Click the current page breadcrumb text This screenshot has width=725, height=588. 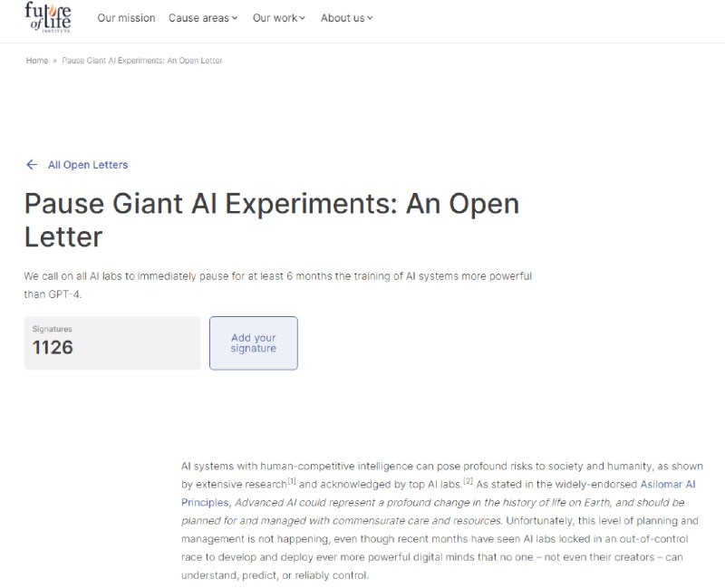[x=142, y=61]
